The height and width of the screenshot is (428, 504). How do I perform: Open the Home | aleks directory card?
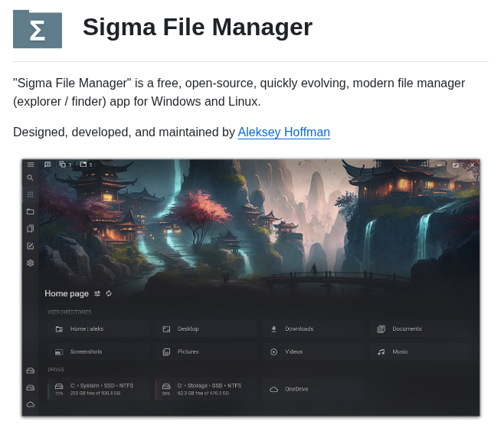click(x=98, y=328)
